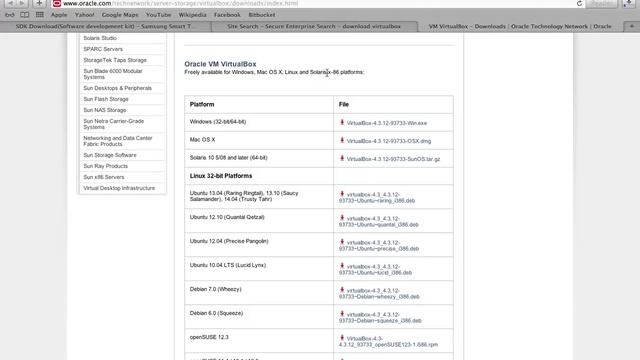The height and width of the screenshot is (360, 640).
Task: Download Debian wheezy i386.deb file
Action: pos(379,294)
